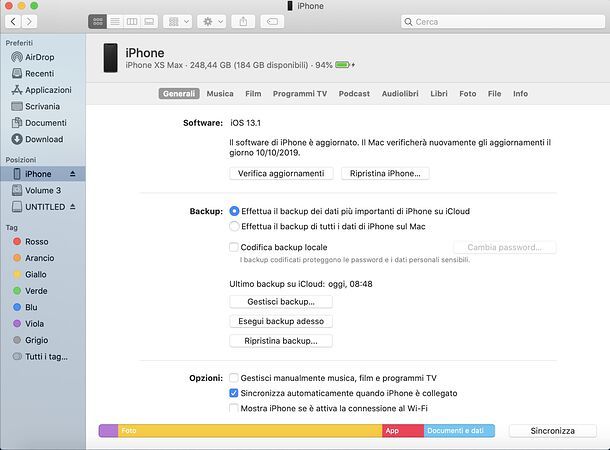The width and height of the screenshot is (610, 450).
Task: Go back with the left chevron button
Action: [13, 21]
